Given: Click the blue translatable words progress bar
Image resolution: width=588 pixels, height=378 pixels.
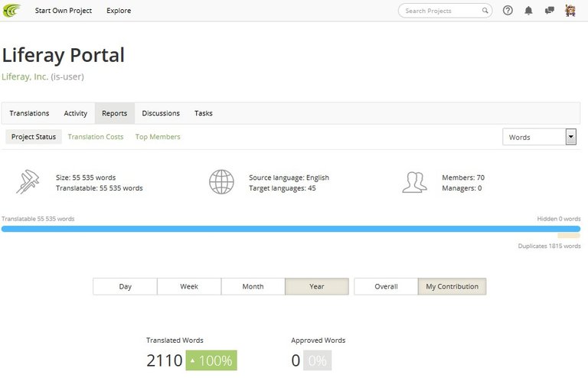Looking at the screenshot, I should [291, 229].
